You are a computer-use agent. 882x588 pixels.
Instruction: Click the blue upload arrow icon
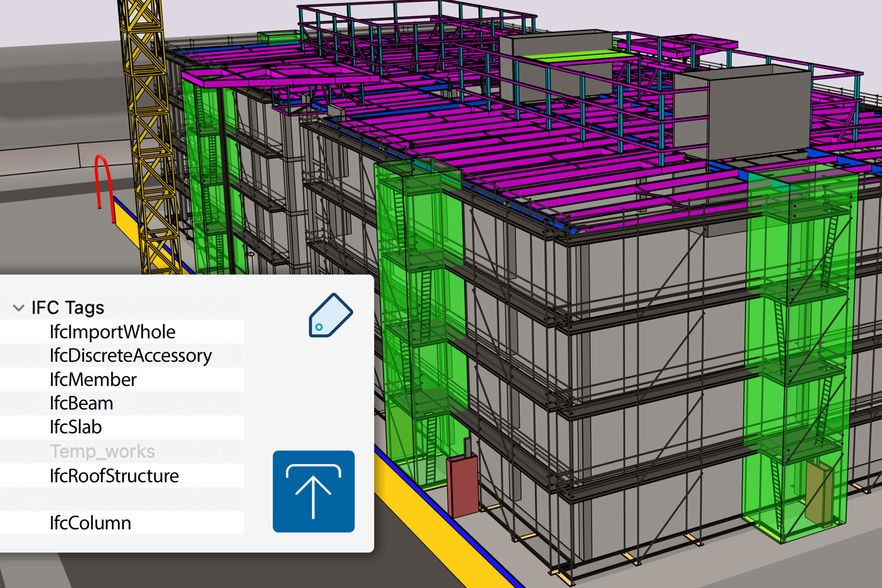(313, 491)
